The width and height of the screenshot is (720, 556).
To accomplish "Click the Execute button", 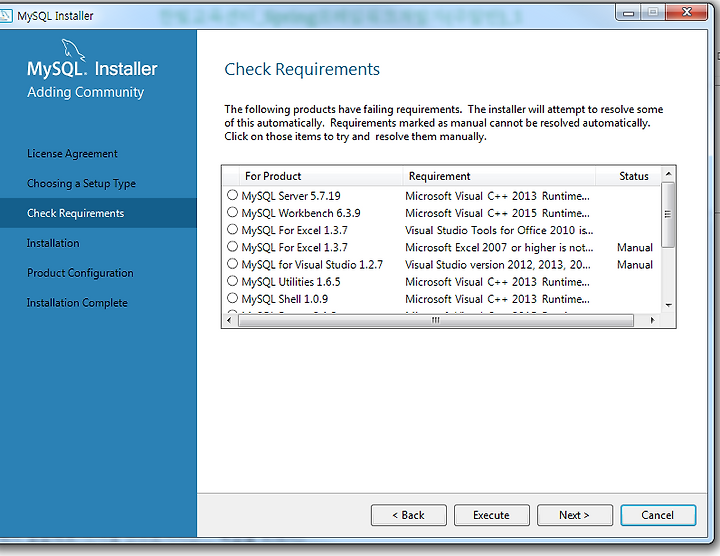I will pos(492,515).
